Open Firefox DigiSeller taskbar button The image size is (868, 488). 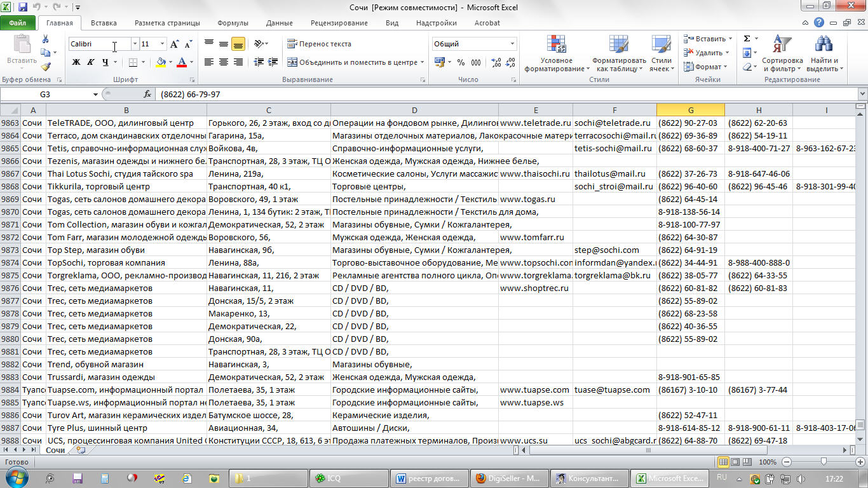[x=508, y=478]
